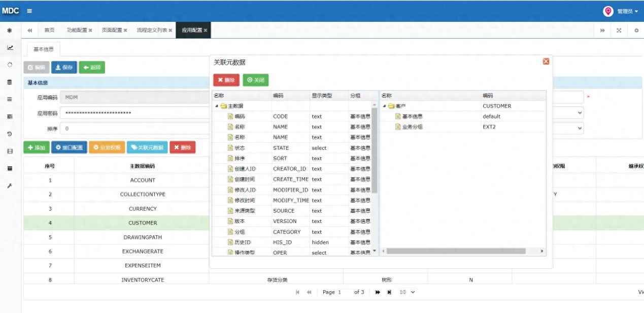Click the blue 保存 button
Image resolution: width=644 pixels, height=313 pixels.
click(64, 68)
